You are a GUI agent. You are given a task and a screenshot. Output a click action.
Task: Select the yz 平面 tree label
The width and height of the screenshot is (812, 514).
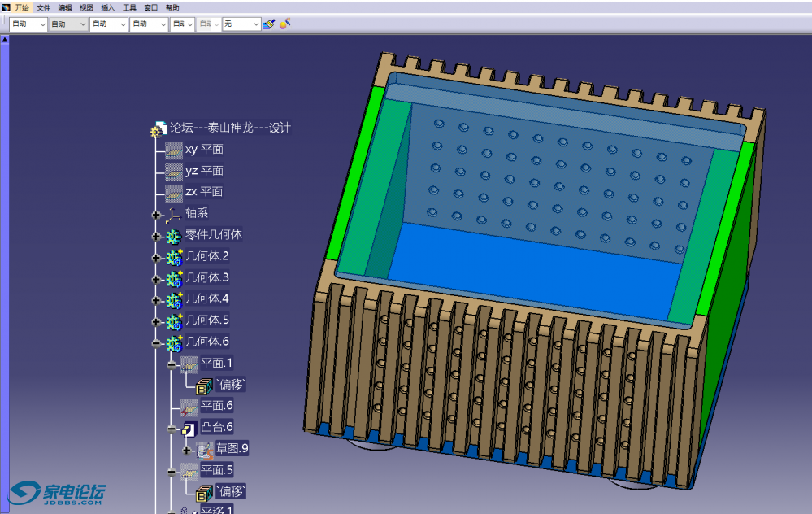pyautogui.click(x=204, y=171)
